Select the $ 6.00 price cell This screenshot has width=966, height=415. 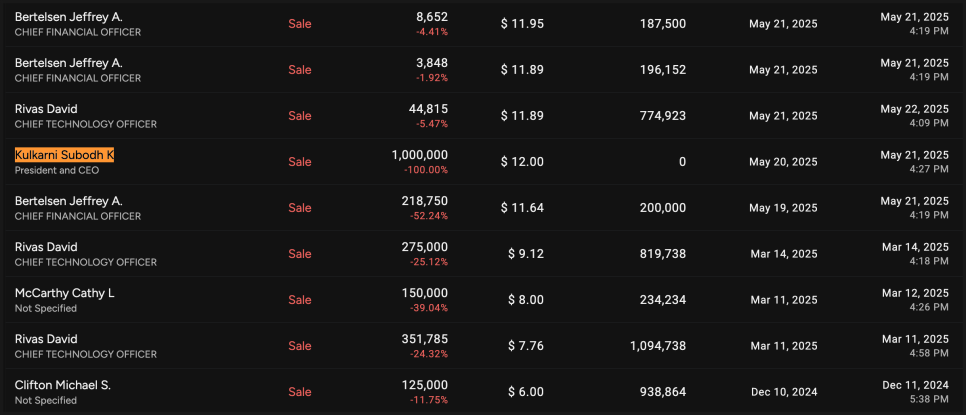click(522, 392)
